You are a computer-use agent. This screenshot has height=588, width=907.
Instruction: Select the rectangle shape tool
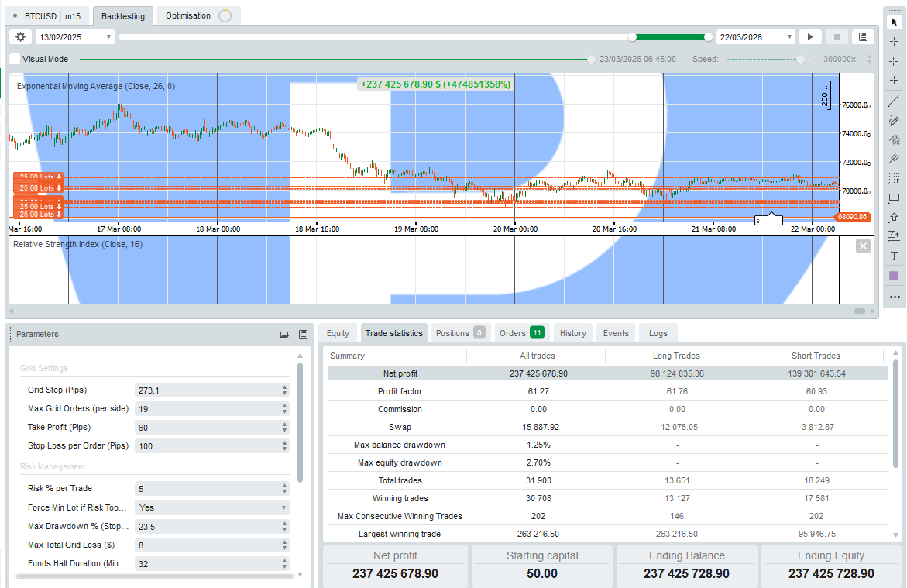tap(894, 198)
